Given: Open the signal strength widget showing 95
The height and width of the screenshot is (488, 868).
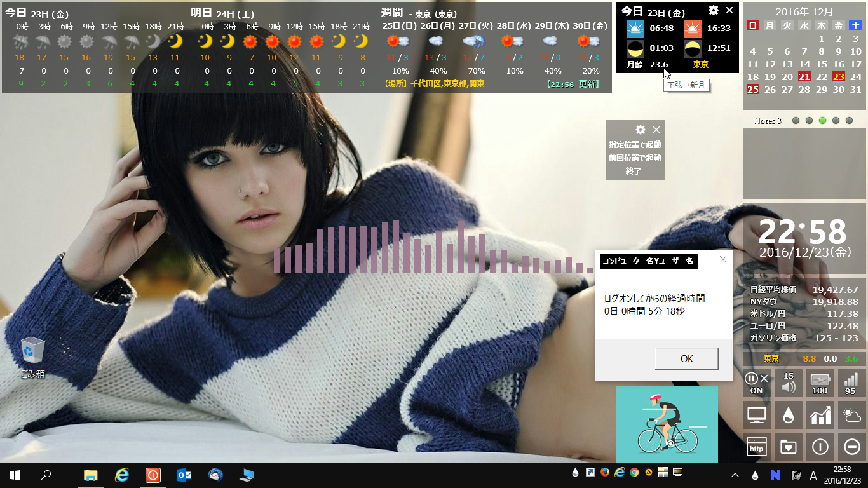Looking at the screenshot, I should click(x=850, y=383).
